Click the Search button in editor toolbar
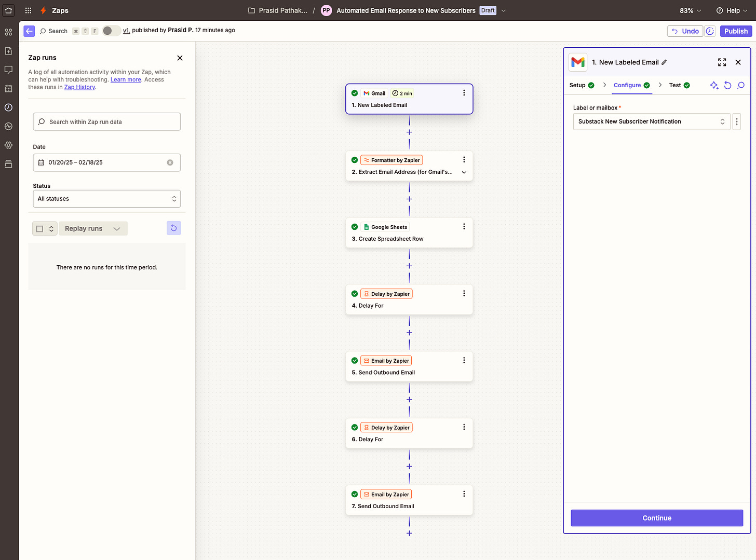This screenshot has width=756, height=560. [53, 31]
